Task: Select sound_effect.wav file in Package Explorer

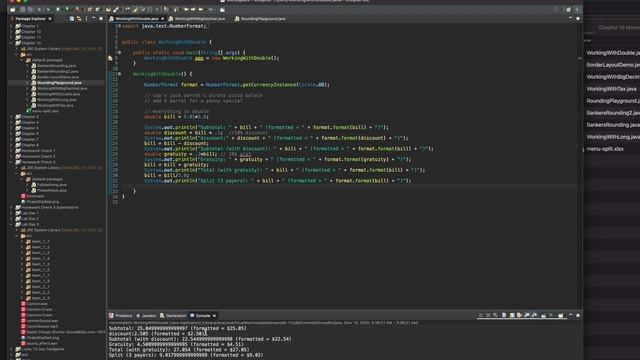Action: coord(40,344)
